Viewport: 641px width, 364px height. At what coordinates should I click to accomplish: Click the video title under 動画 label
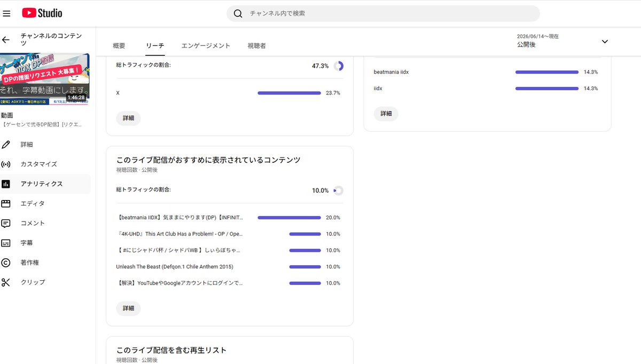[42, 124]
